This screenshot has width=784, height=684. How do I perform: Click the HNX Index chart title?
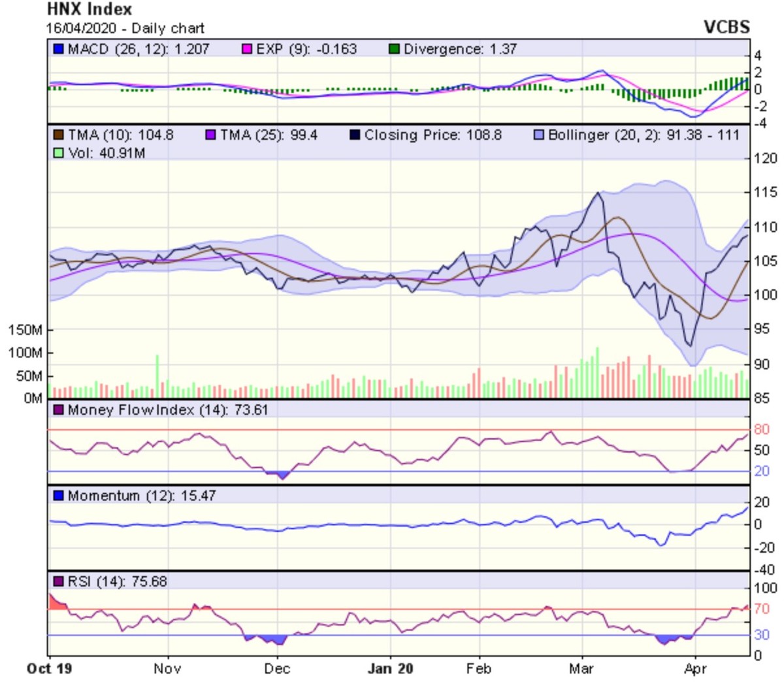pyautogui.click(x=90, y=10)
